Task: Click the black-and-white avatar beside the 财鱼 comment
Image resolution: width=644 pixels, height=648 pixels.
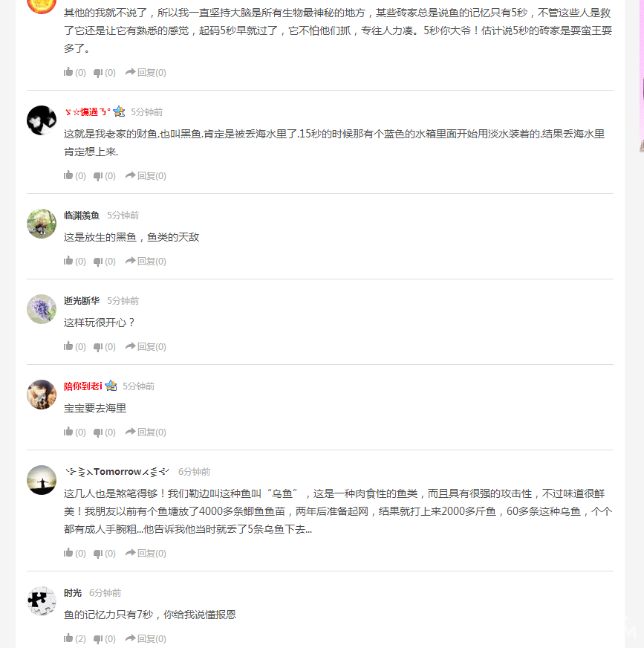Action: coord(42,120)
